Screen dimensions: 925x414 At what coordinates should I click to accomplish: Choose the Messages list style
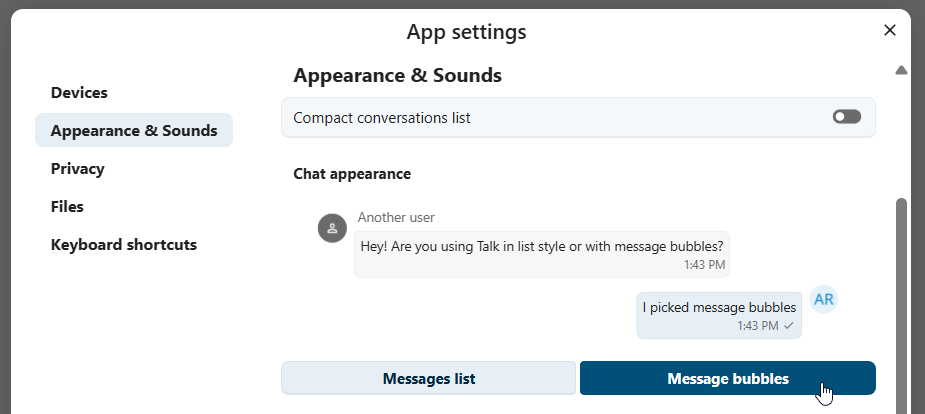click(x=428, y=378)
